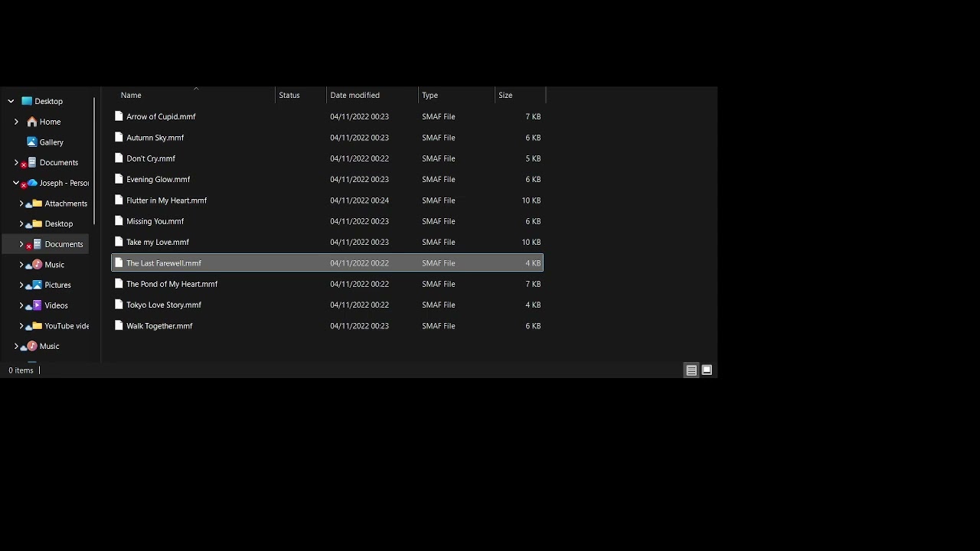Open Gallery in navigation pane
This screenshot has width=980, height=551.
pos(51,142)
